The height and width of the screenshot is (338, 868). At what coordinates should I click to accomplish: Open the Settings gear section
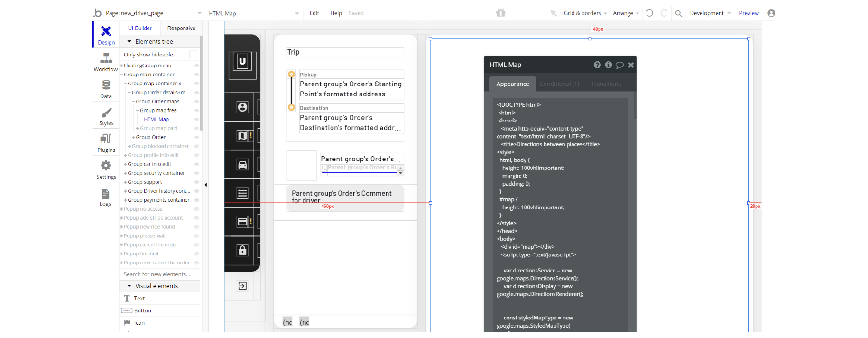tap(106, 170)
